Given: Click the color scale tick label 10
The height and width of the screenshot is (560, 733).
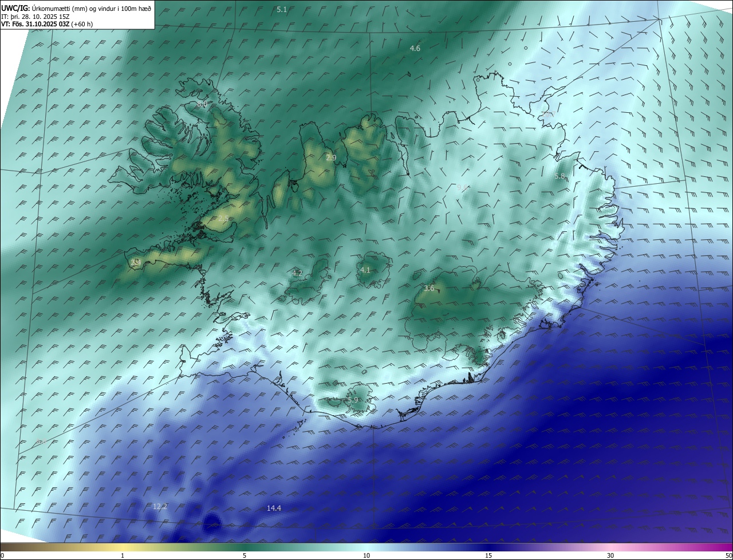Looking at the screenshot, I should coord(366,555).
